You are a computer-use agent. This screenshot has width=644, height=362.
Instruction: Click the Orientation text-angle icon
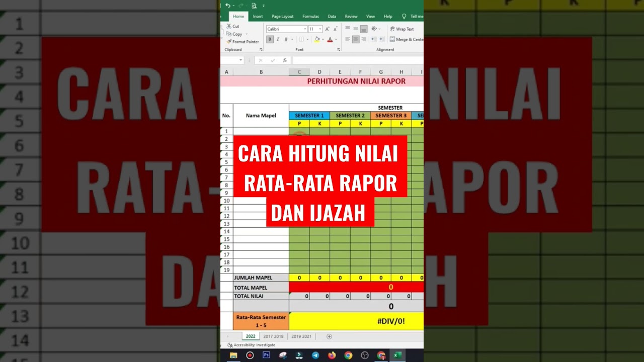click(374, 29)
